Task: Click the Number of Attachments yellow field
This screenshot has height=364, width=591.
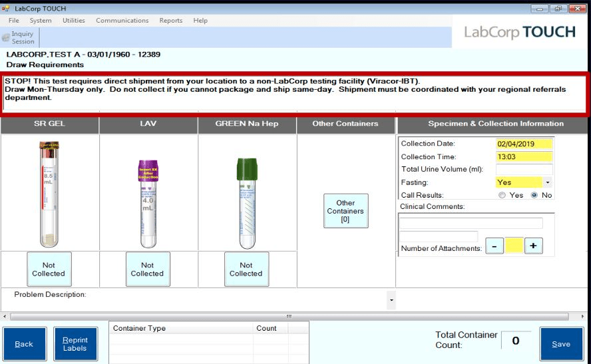Action: (514, 246)
